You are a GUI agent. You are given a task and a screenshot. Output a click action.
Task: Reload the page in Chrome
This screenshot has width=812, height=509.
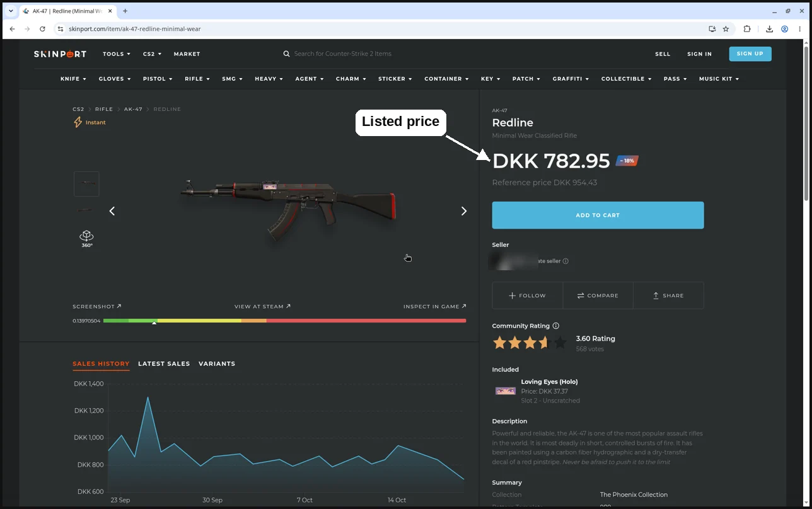click(42, 29)
